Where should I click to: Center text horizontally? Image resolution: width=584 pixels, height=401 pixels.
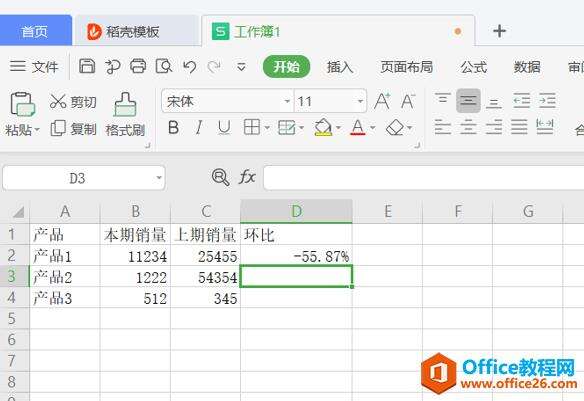coord(468,127)
